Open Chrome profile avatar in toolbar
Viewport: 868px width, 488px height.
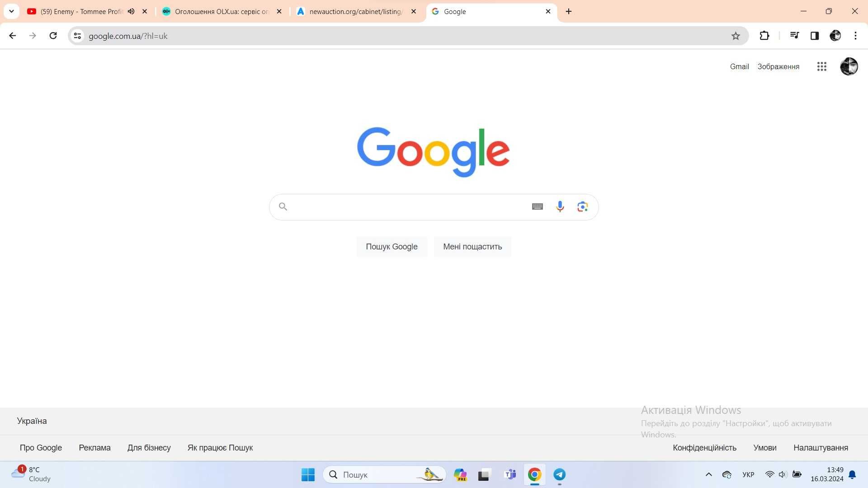pyautogui.click(x=835, y=36)
